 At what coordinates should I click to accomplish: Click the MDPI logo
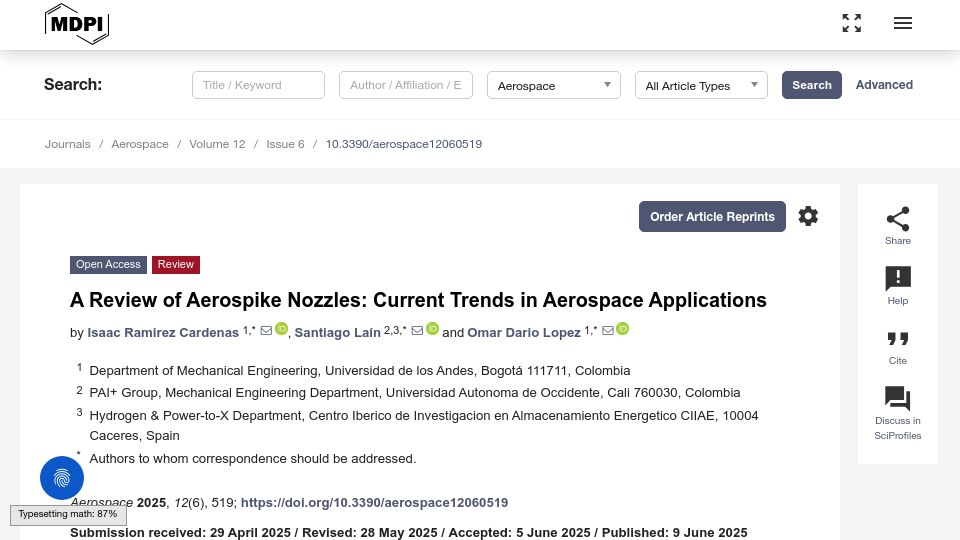click(77, 24)
